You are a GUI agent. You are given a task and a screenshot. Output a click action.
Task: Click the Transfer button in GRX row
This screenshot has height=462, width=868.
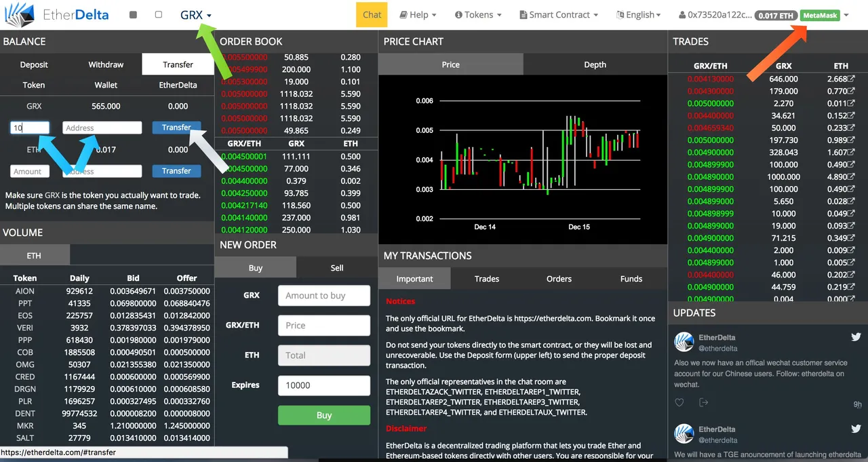click(x=176, y=128)
